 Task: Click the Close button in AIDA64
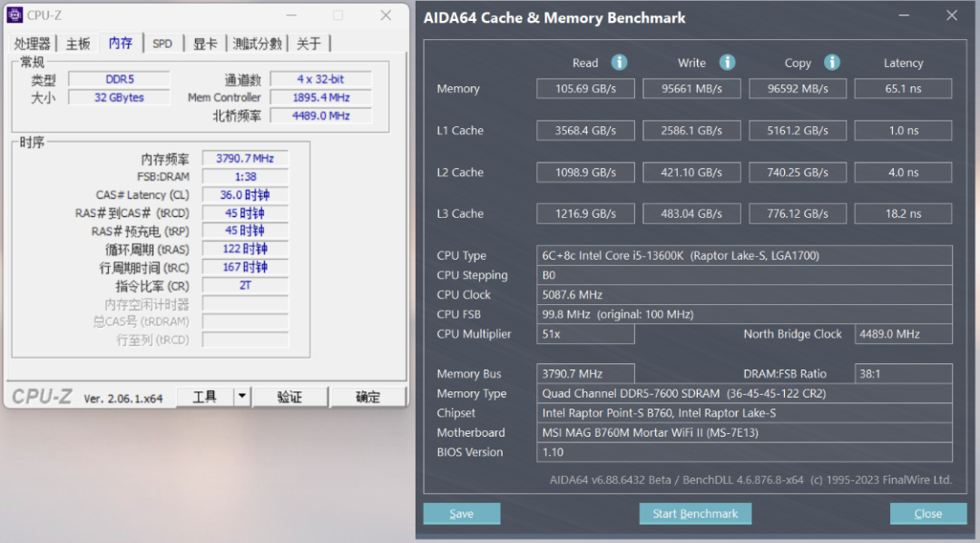pos(928,514)
